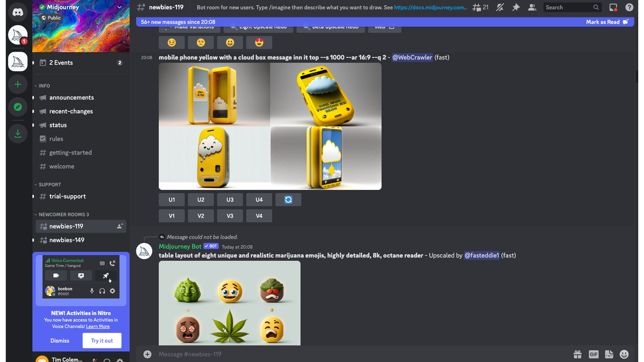Screen dimensions: 644x362
Task: Open the inbox icon
Action: pos(613,7)
